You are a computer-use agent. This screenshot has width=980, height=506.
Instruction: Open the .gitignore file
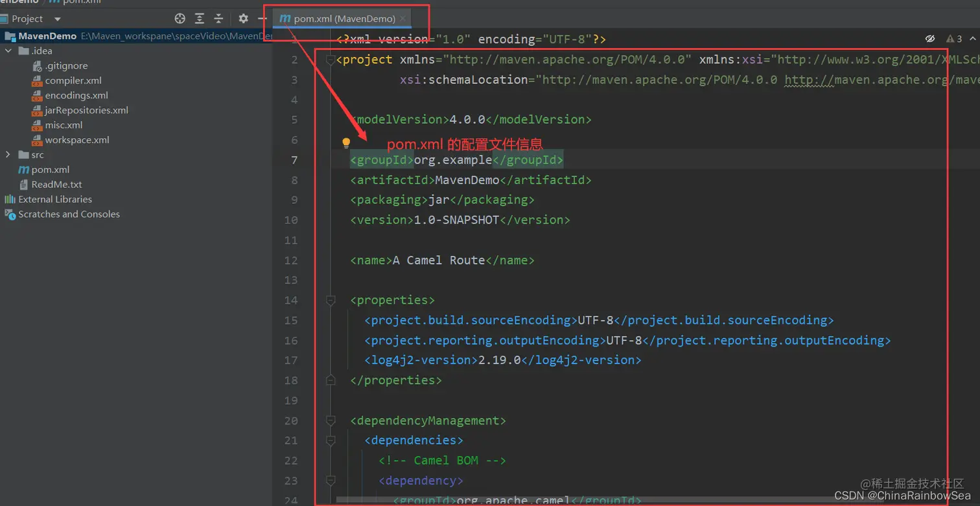[66, 65]
